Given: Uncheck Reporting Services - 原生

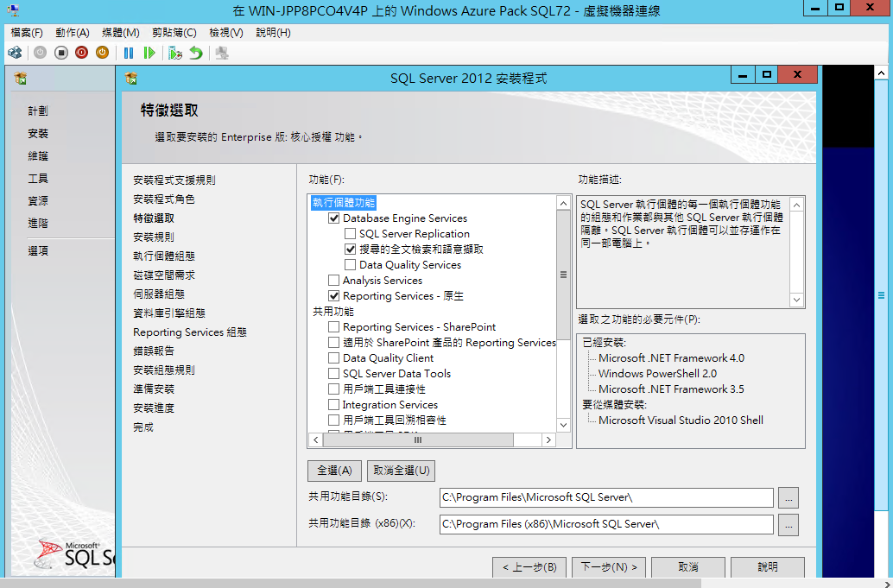Looking at the screenshot, I should [x=333, y=296].
